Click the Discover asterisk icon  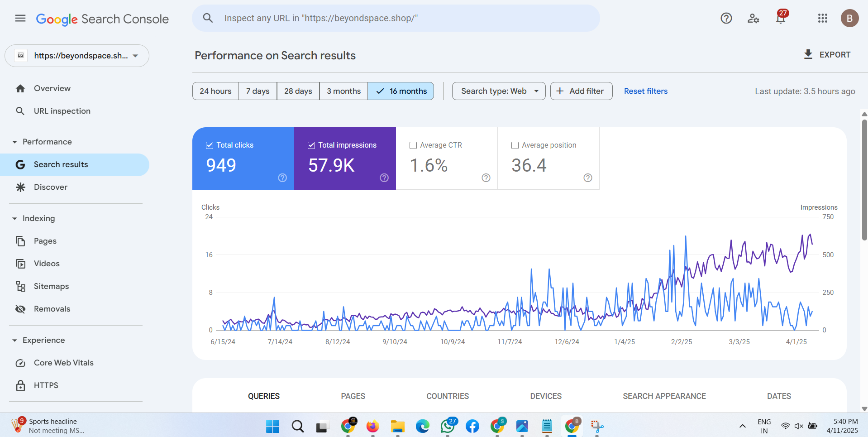click(x=20, y=187)
